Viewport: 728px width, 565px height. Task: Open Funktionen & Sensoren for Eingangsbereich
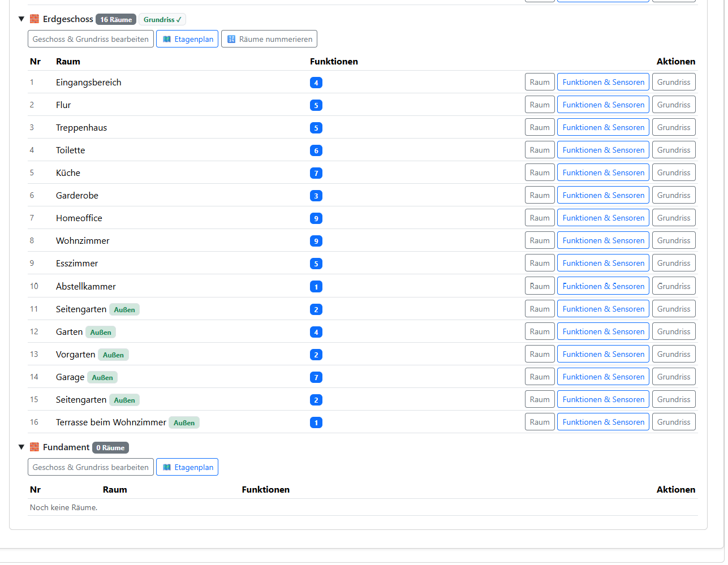603,82
